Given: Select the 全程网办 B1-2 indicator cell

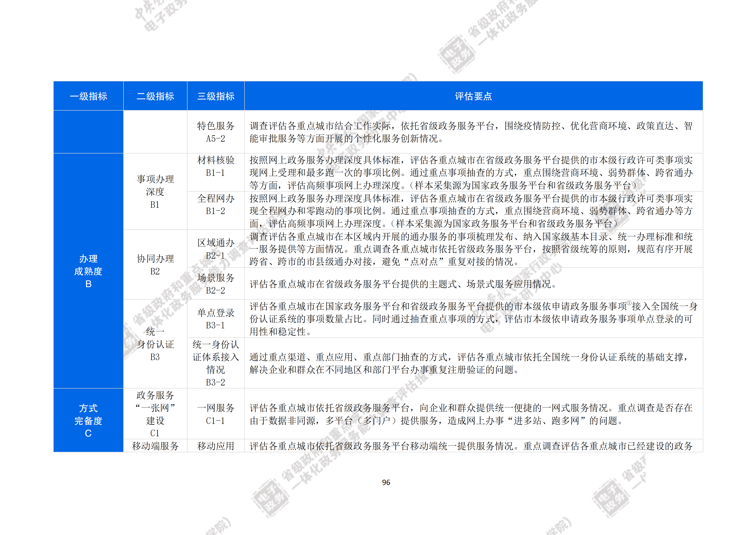Looking at the screenshot, I should [216, 204].
